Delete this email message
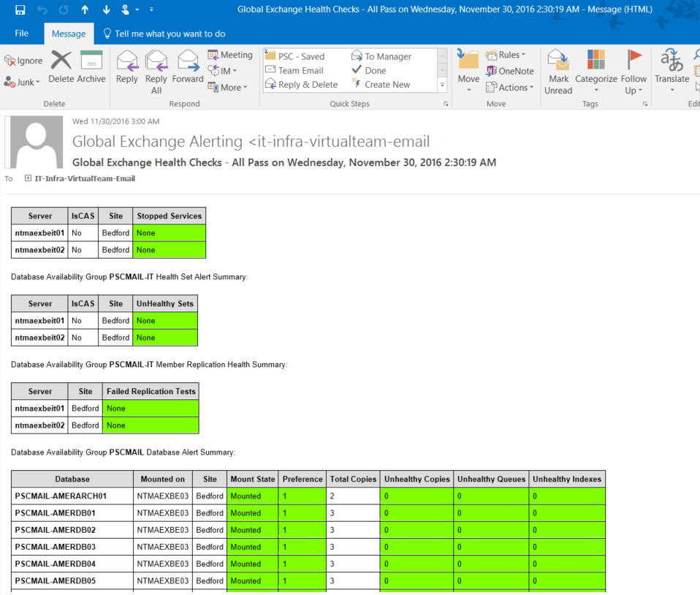This screenshot has width=700, height=595. tap(61, 67)
